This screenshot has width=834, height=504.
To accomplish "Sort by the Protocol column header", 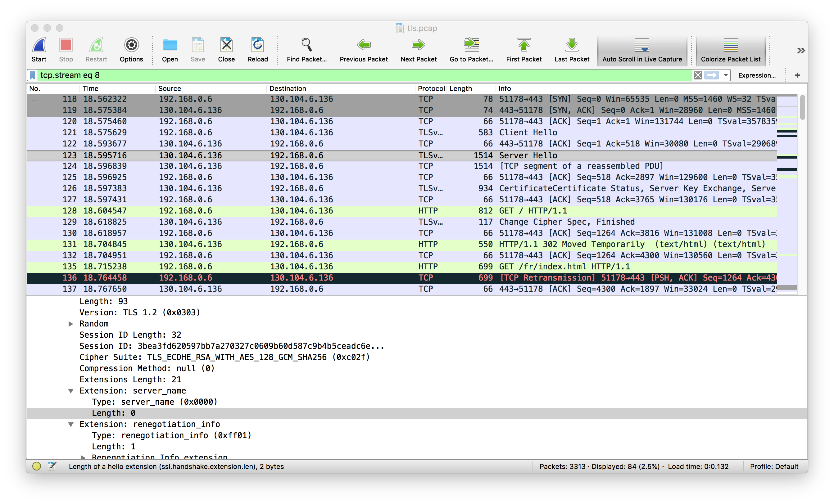I will (431, 89).
